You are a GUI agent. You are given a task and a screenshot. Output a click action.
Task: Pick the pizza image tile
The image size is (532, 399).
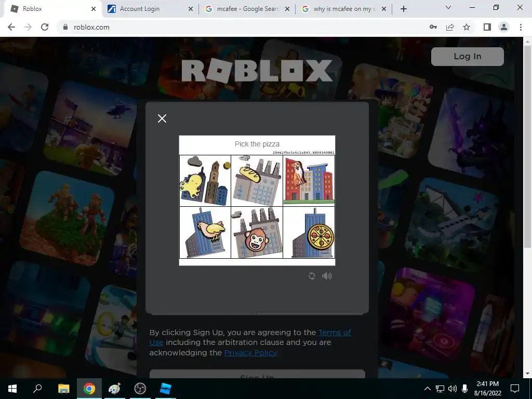[309, 232]
